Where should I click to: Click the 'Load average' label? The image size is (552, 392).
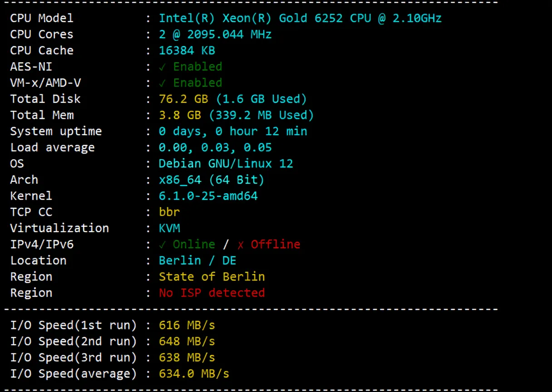(52, 147)
